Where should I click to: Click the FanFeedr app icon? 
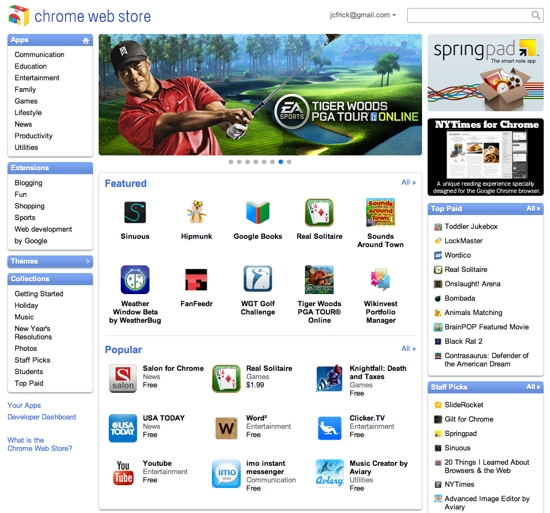(x=196, y=279)
